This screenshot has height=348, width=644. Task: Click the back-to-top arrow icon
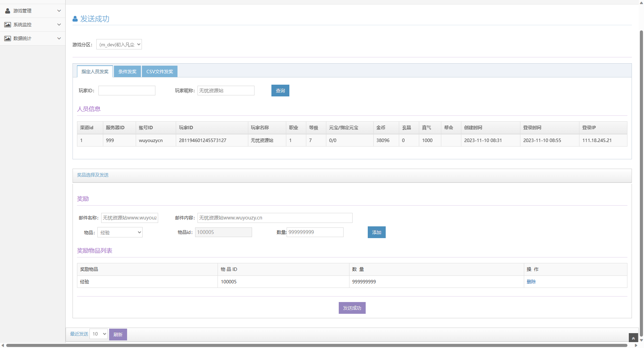point(633,338)
